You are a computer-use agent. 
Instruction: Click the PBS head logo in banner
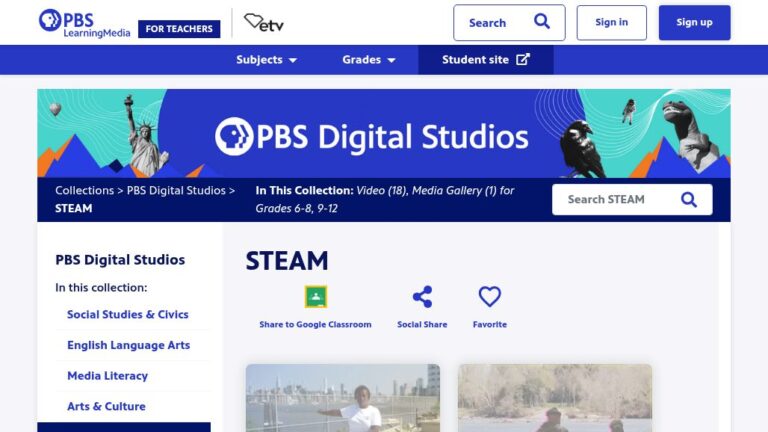click(x=234, y=136)
